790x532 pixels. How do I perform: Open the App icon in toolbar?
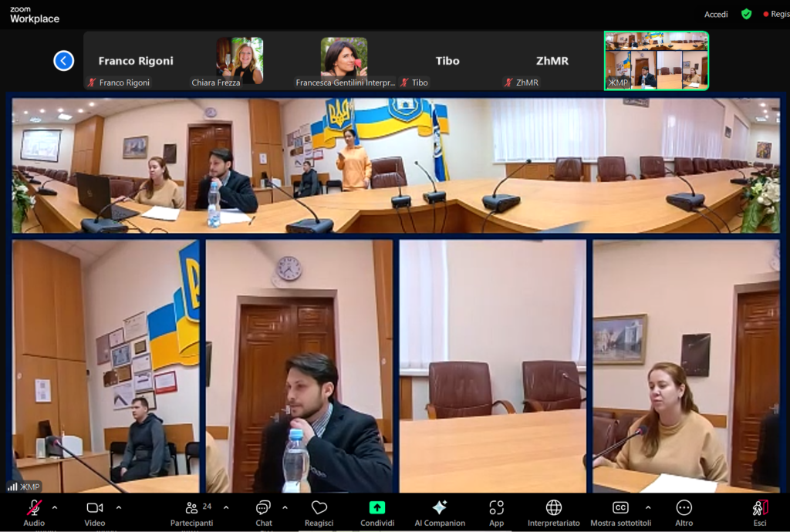pyautogui.click(x=496, y=507)
